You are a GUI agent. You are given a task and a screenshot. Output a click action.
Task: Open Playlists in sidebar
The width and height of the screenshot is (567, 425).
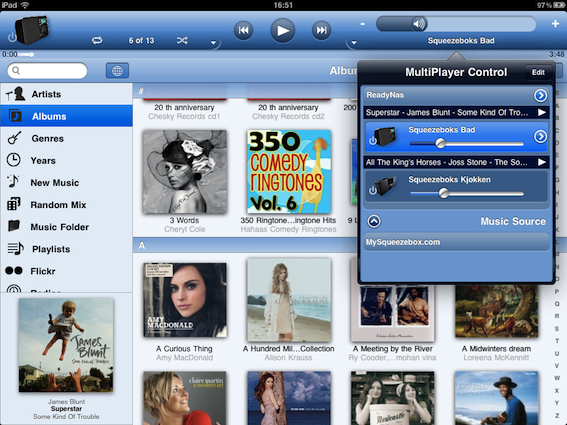click(67, 249)
